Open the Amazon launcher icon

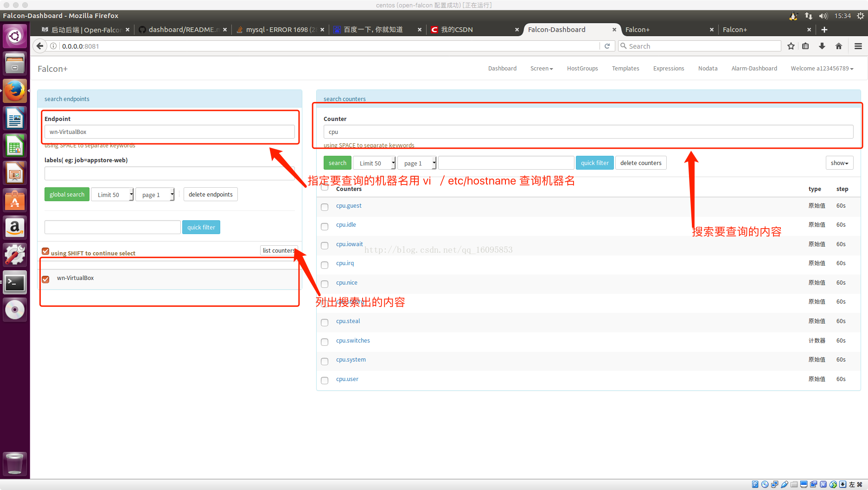(15, 228)
